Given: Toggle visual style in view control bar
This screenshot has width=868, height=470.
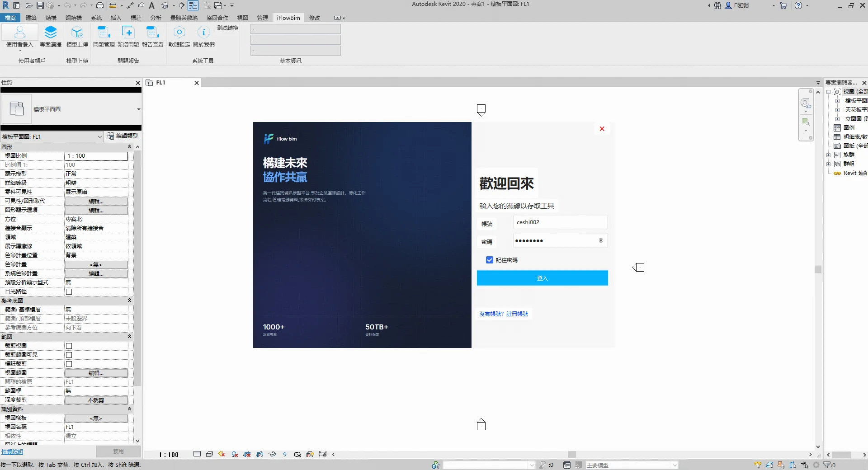Looking at the screenshot, I should tap(209, 454).
